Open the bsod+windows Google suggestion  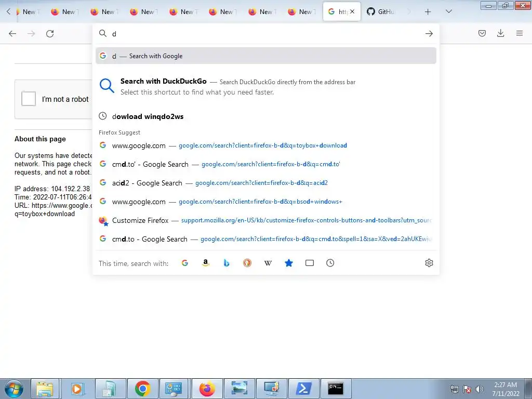(266, 202)
